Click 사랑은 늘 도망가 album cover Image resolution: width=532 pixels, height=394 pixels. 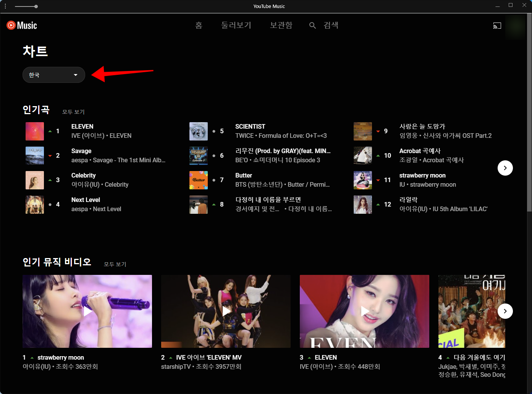(x=363, y=131)
